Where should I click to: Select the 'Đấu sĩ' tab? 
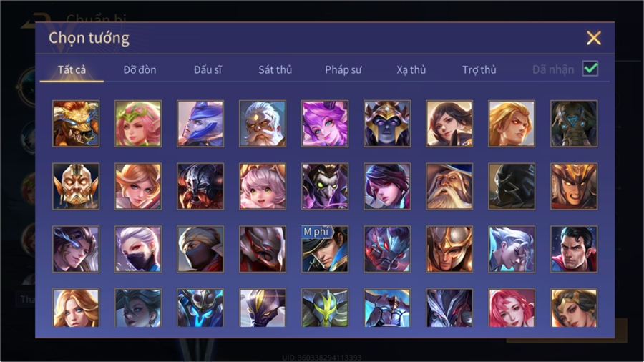(x=208, y=70)
